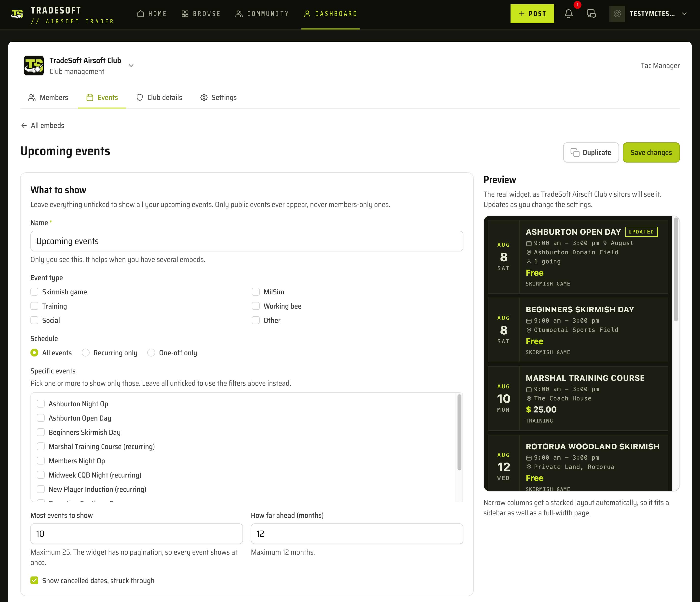Open Dashboard in the top navigation

pos(330,14)
